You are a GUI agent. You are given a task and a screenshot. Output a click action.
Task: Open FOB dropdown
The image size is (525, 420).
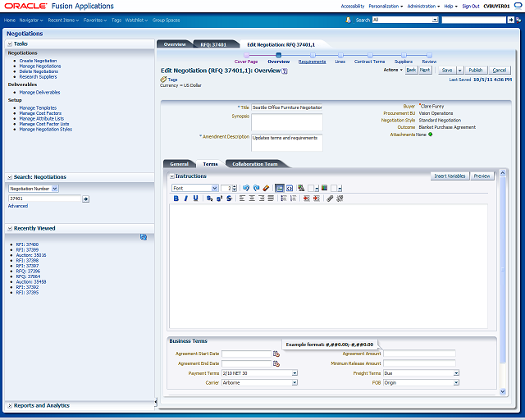[456, 382]
